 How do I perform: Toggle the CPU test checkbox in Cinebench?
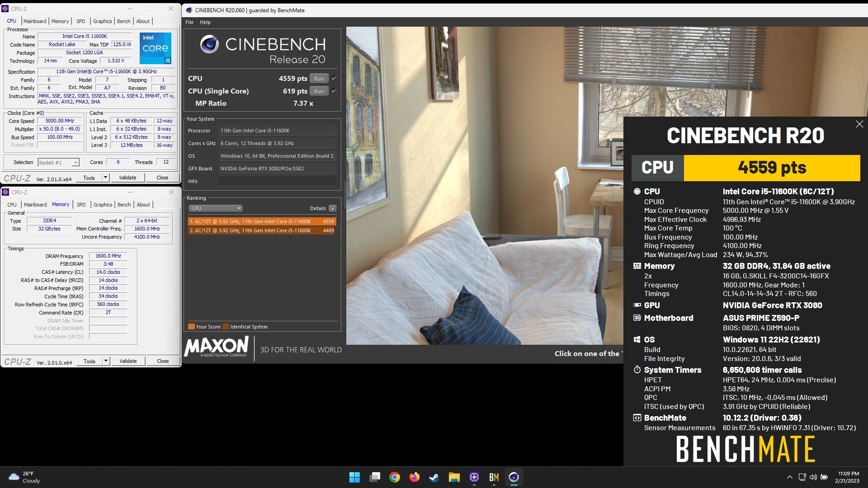pos(334,78)
